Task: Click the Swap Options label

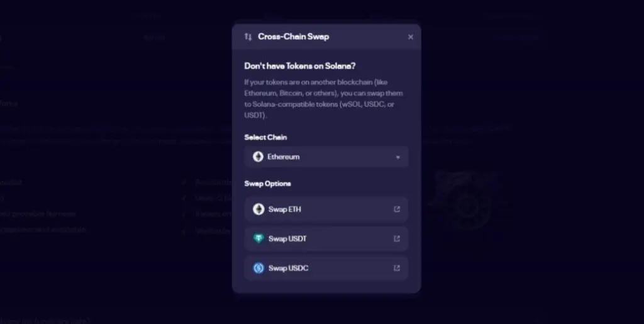Action: [x=267, y=184]
